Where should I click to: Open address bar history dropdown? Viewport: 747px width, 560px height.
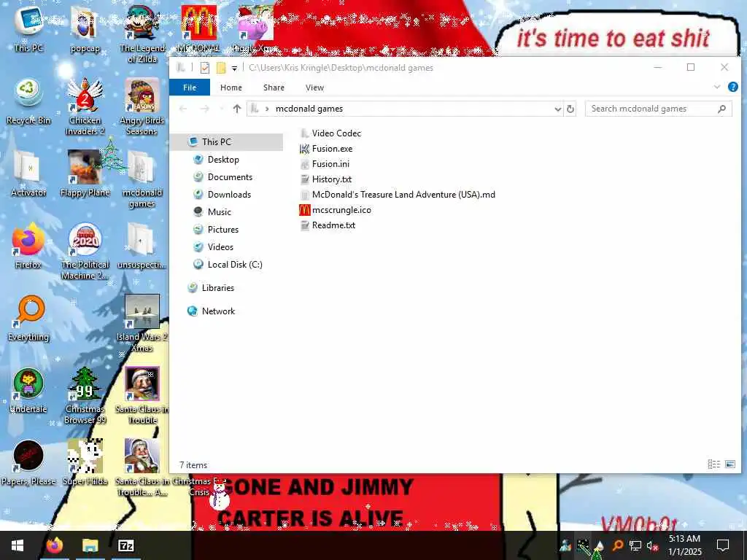(x=557, y=109)
